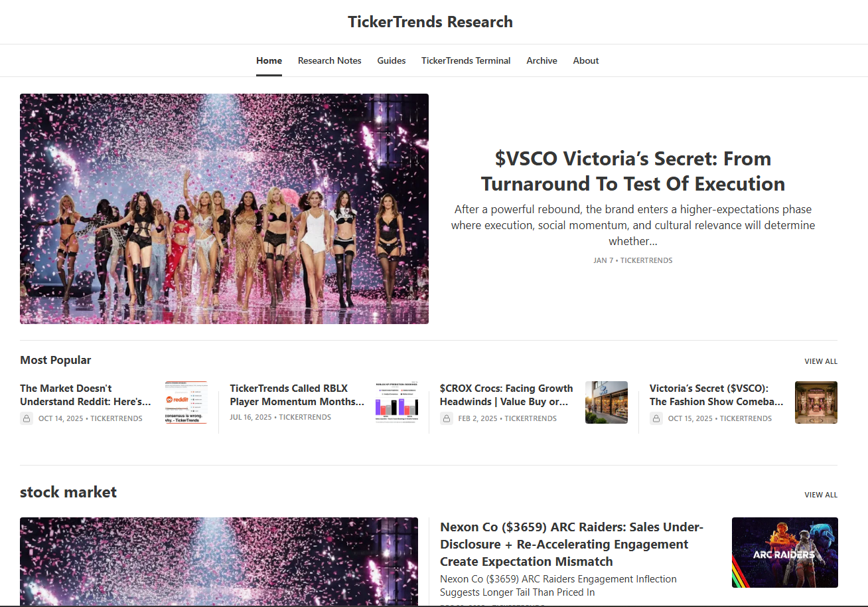The width and height of the screenshot is (868, 607).
Task: Click View All for Most Popular
Action: click(821, 361)
